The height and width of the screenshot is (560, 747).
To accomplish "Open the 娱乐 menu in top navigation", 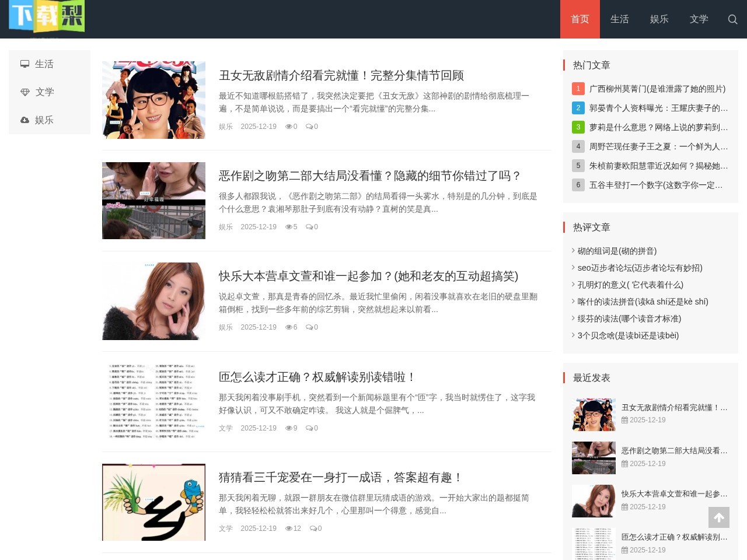I will [x=659, y=19].
